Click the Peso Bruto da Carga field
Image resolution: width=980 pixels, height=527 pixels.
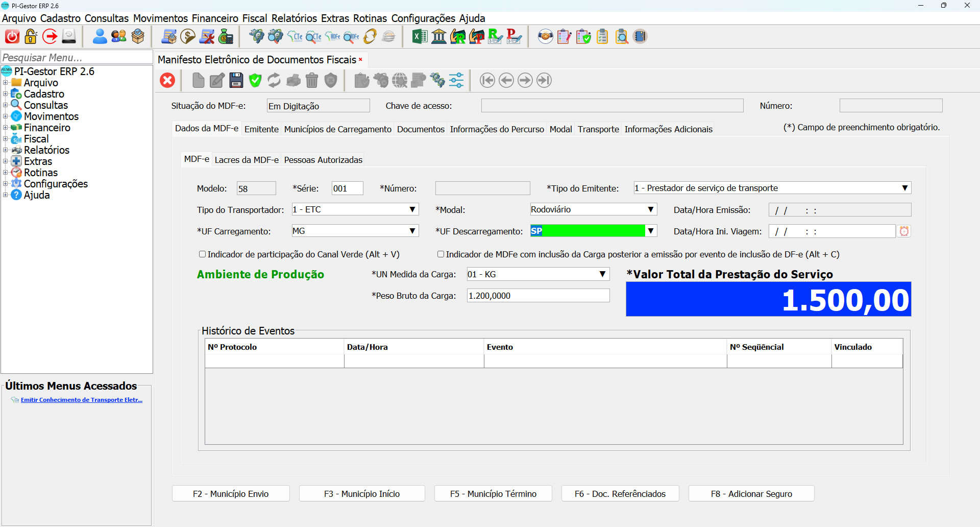[x=537, y=296]
